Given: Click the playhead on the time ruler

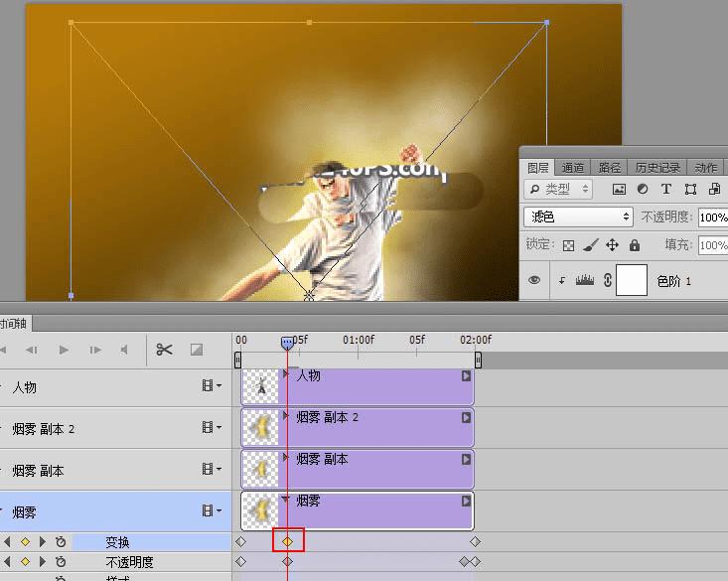Looking at the screenshot, I should (x=287, y=344).
